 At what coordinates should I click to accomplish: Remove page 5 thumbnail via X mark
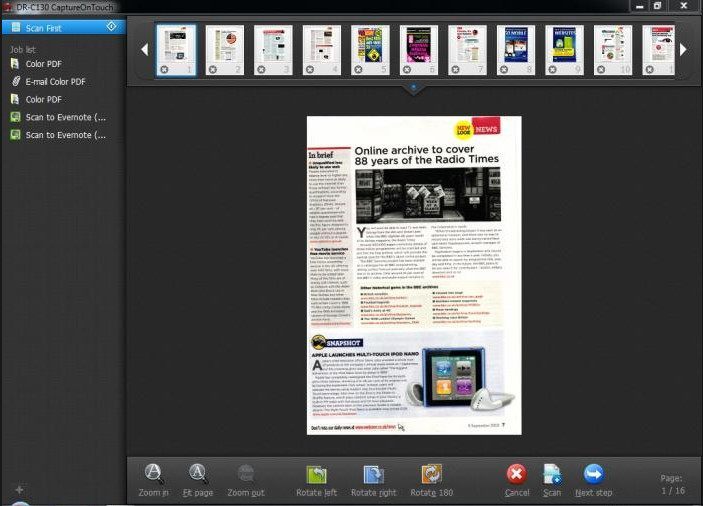(359, 69)
